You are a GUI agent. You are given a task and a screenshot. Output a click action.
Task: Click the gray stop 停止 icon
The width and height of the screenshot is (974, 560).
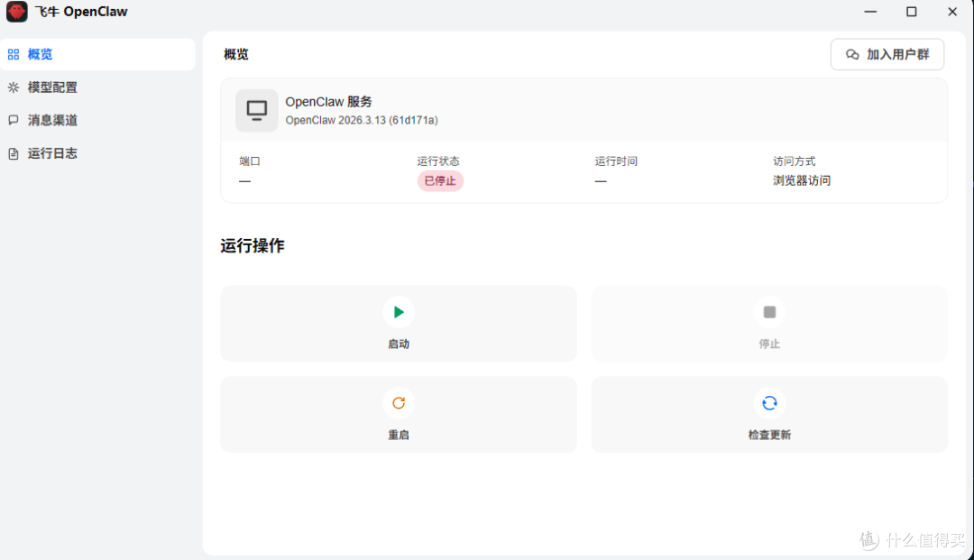(769, 312)
